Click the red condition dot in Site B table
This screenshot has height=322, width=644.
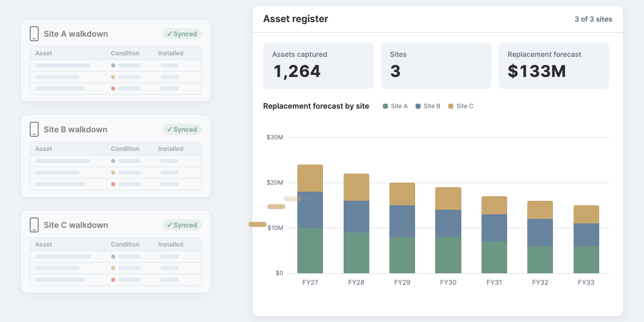coord(113,184)
